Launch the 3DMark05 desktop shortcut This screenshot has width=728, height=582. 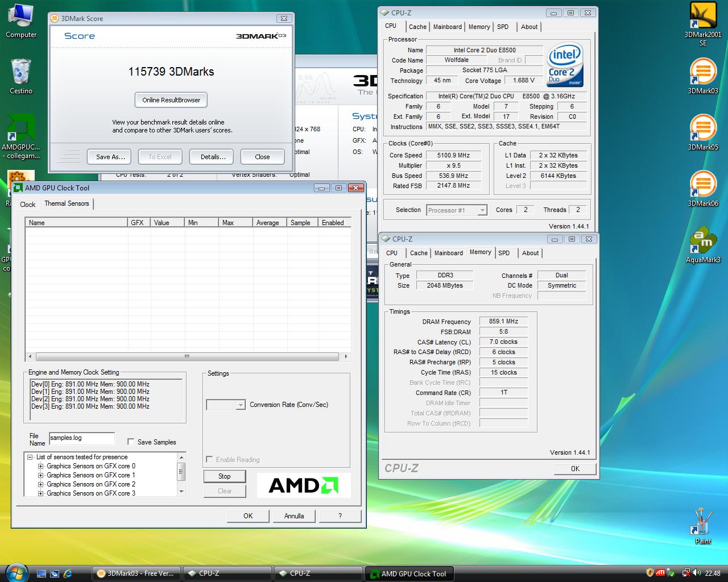703,133
